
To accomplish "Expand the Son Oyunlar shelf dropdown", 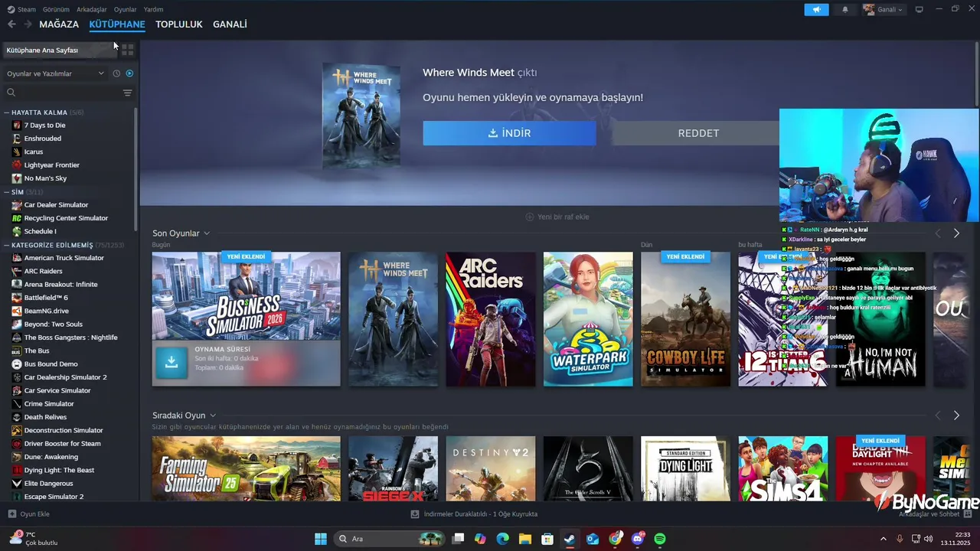I will click(207, 233).
